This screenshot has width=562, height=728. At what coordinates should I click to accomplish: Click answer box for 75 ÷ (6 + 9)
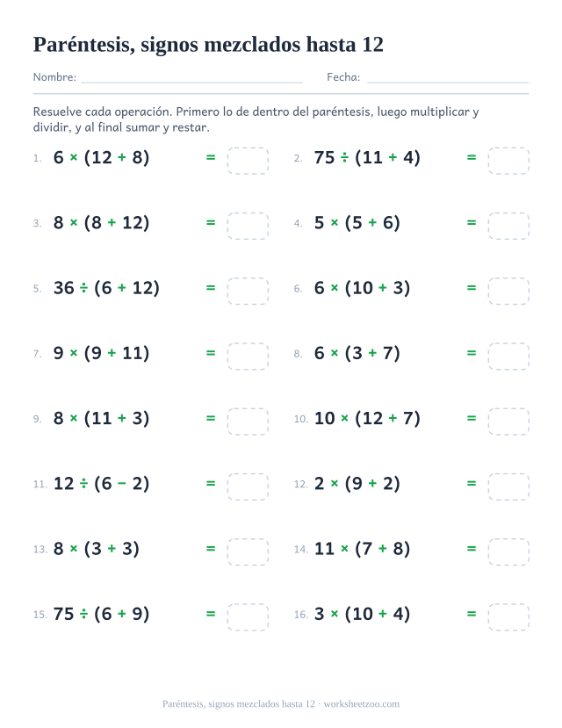(248, 617)
